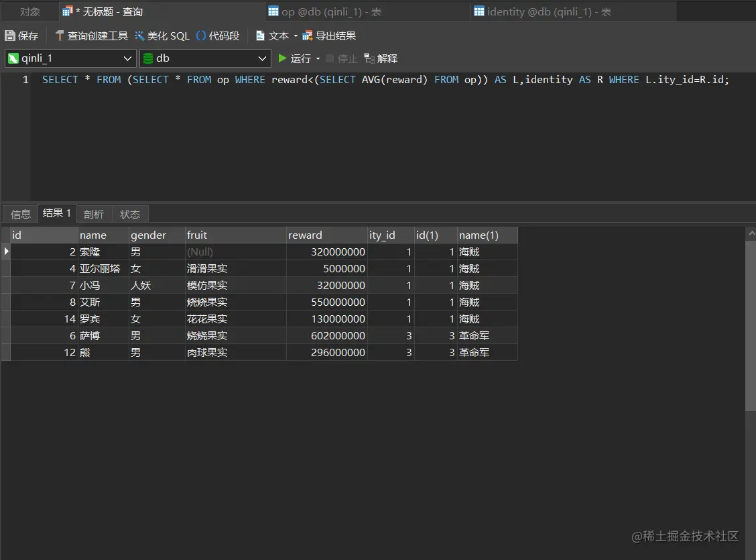756x560 pixels.
Task: Sort by the id column header
Action: coord(44,235)
